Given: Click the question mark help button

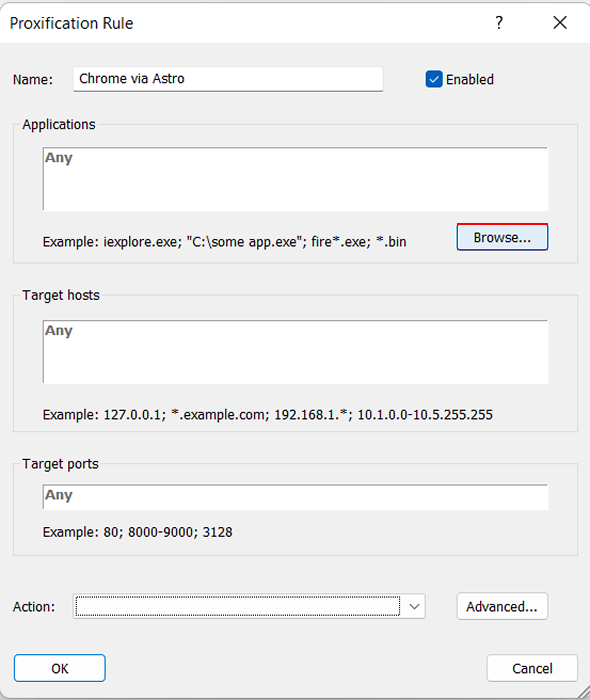Looking at the screenshot, I should (x=499, y=23).
